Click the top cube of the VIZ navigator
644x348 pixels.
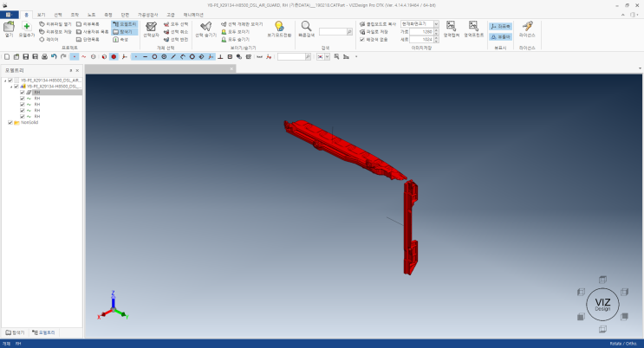[x=602, y=280]
